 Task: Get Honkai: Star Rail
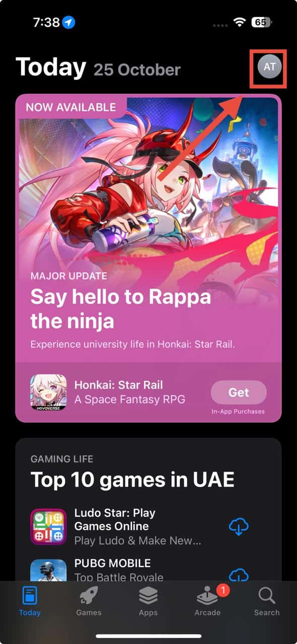(239, 392)
